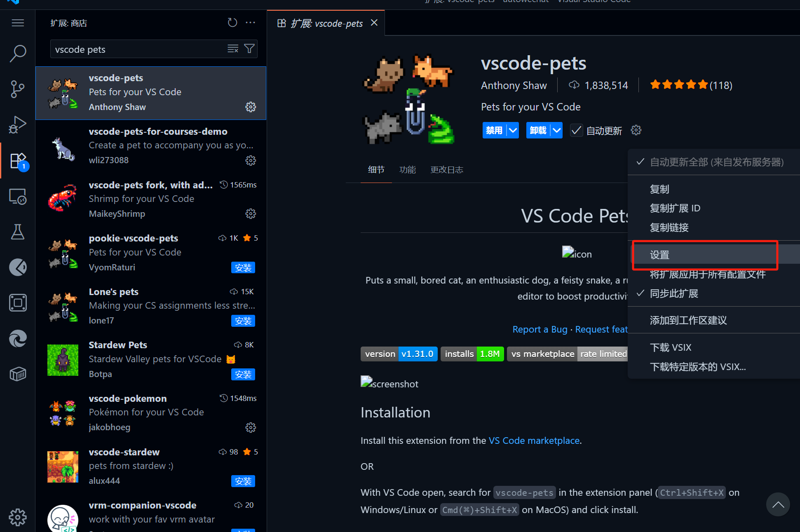Open manage gear for vscode-pokemon extension

[251, 427]
